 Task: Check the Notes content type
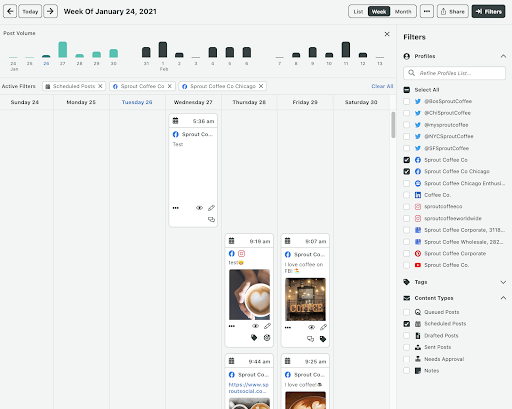407,371
